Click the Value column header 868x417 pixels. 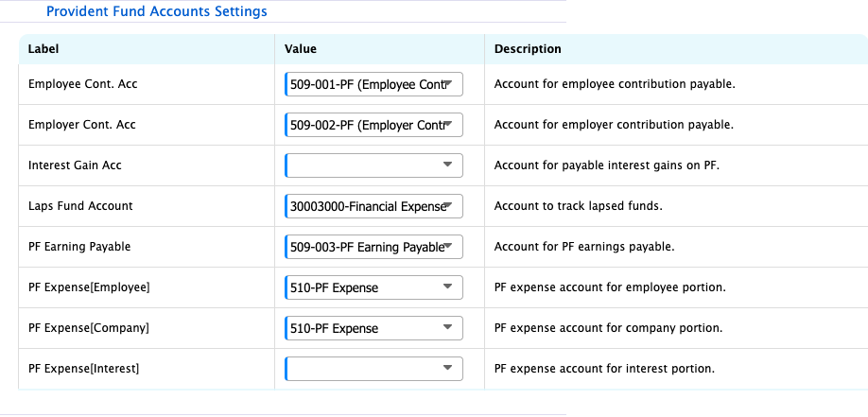pyautogui.click(x=301, y=49)
